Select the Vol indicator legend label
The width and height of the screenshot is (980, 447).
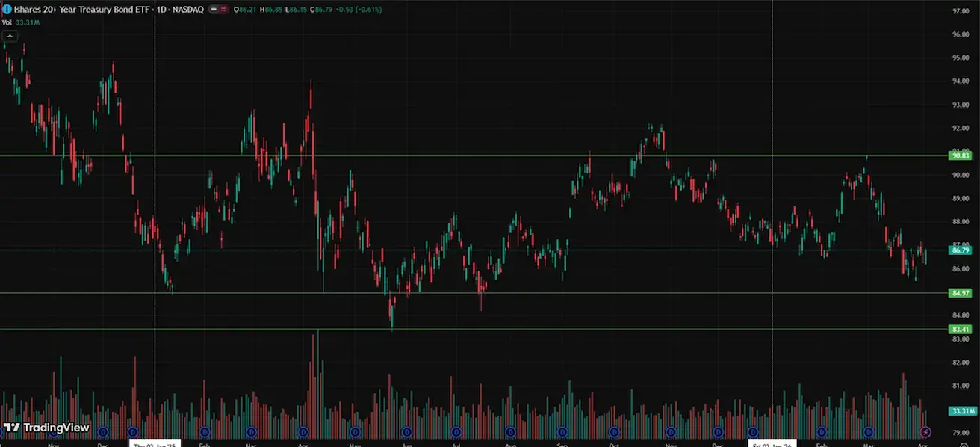point(7,22)
